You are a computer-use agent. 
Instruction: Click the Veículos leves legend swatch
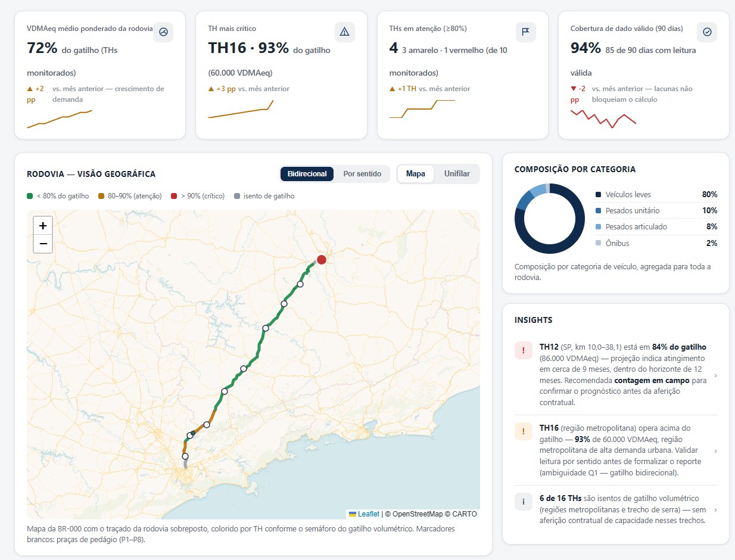[x=598, y=195]
